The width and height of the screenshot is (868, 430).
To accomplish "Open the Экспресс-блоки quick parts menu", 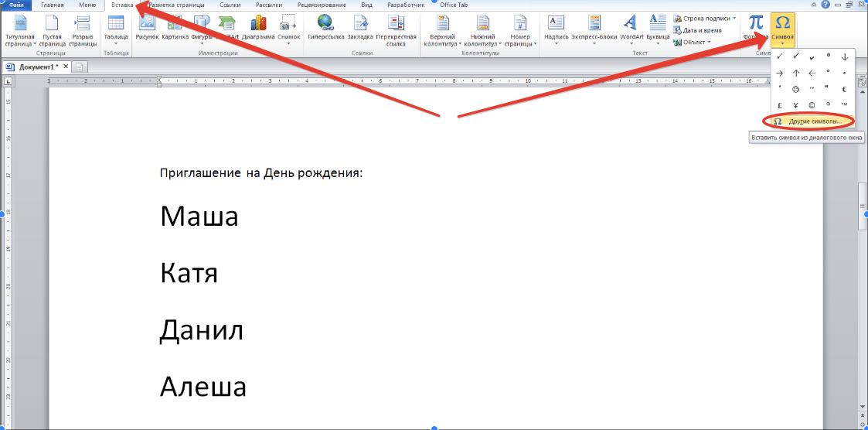I will 594,30.
